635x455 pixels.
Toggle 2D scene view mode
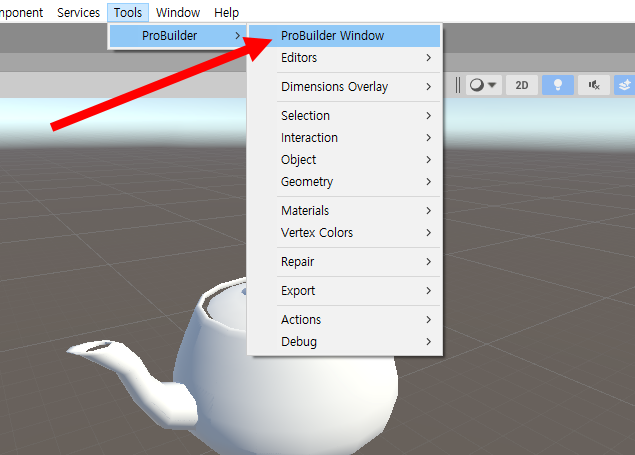[522, 85]
